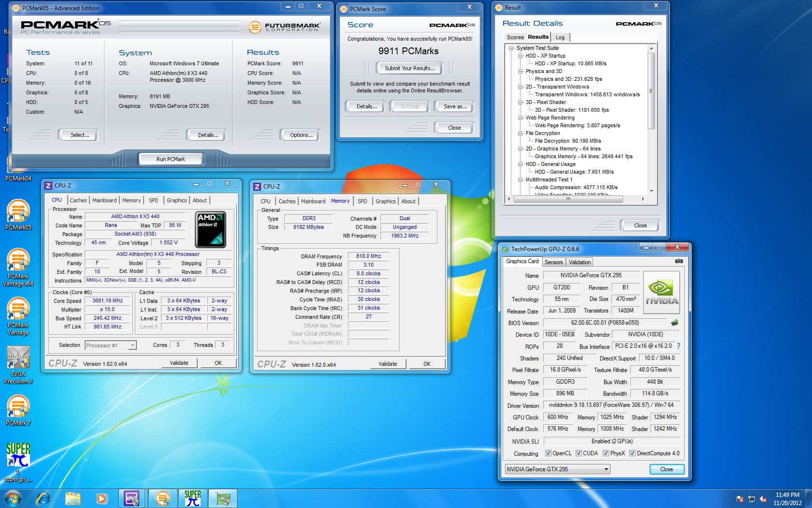Open EVGA Precision X desktop icon
812x508 pixels.
click(x=18, y=365)
